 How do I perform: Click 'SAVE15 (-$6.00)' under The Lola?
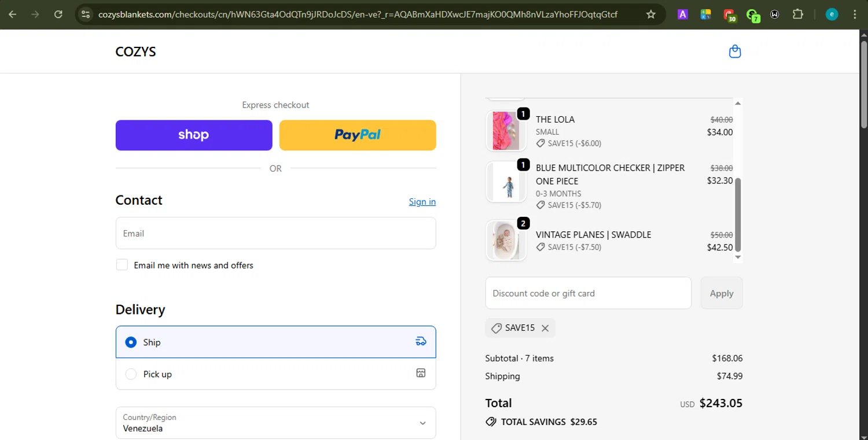[575, 143]
